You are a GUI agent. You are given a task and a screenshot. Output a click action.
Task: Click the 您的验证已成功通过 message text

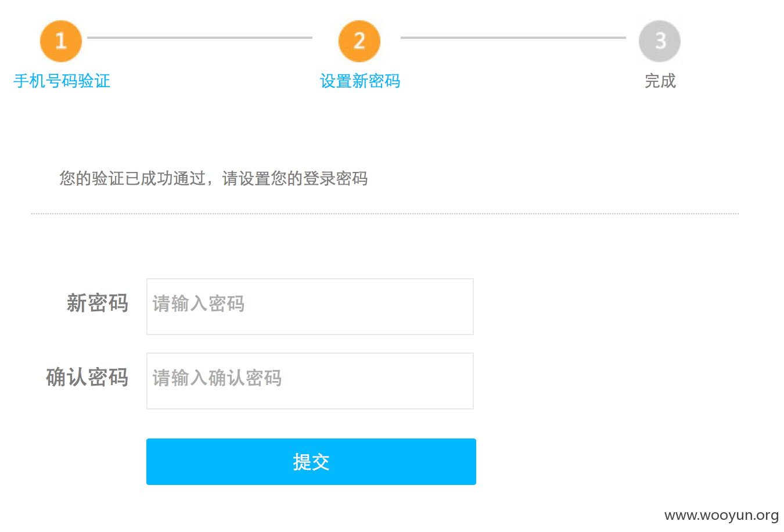point(132,178)
